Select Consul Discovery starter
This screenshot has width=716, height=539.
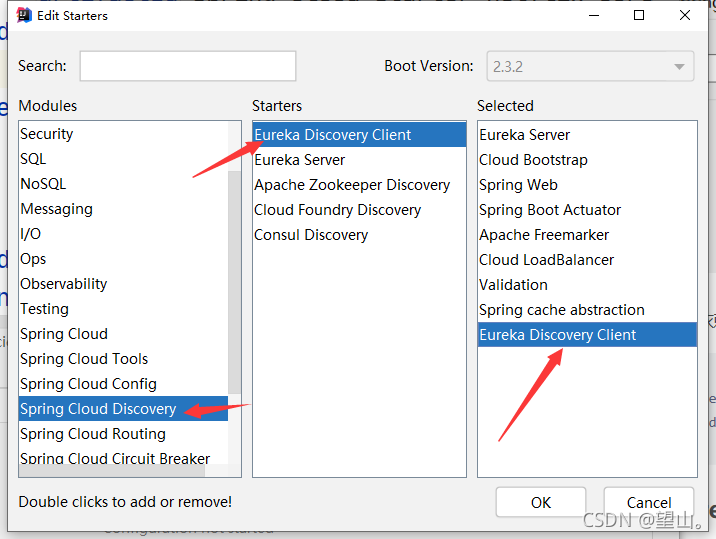(x=359, y=235)
